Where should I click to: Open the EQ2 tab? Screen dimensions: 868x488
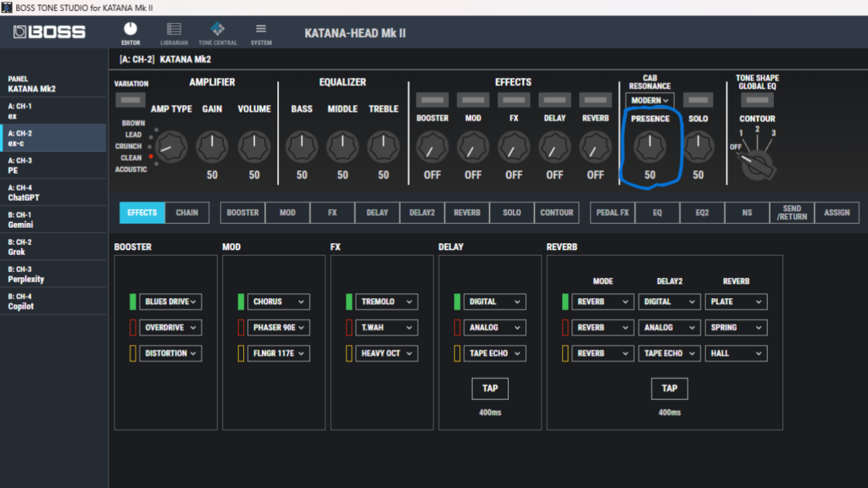coord(702,213)
